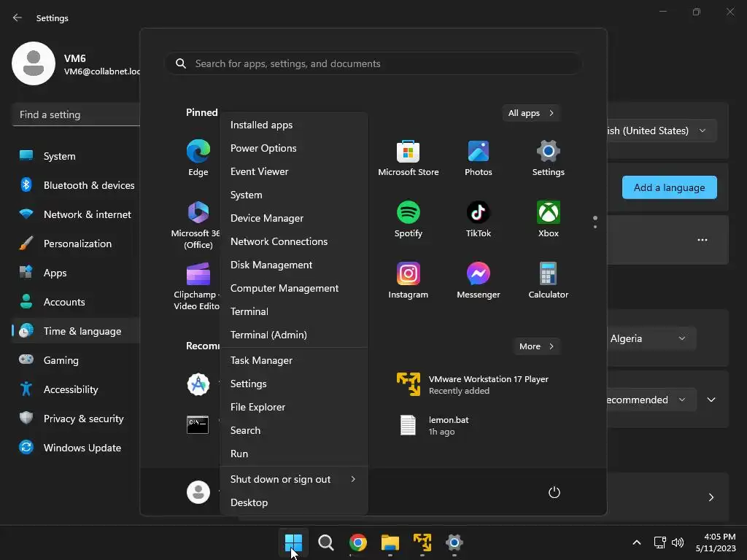
Task: Open Microsoft Store from pinned apps
Action: [409, 157]
